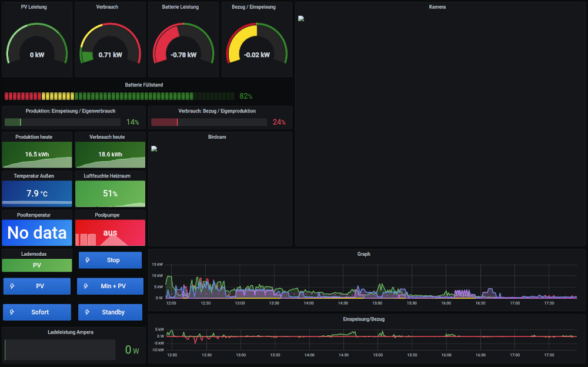Open the Graph panel title menu
Image resolution: width=588 pixels, height=367 pixels.
363,254
